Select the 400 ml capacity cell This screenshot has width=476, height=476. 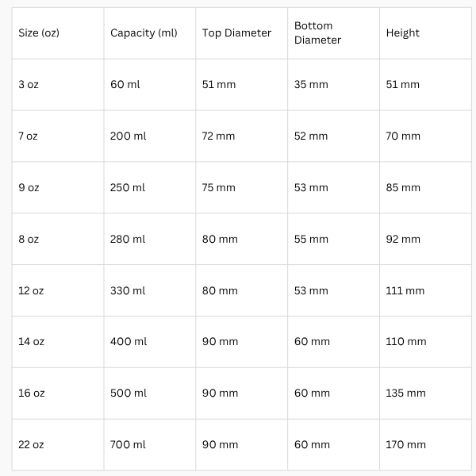coord(150,342)
